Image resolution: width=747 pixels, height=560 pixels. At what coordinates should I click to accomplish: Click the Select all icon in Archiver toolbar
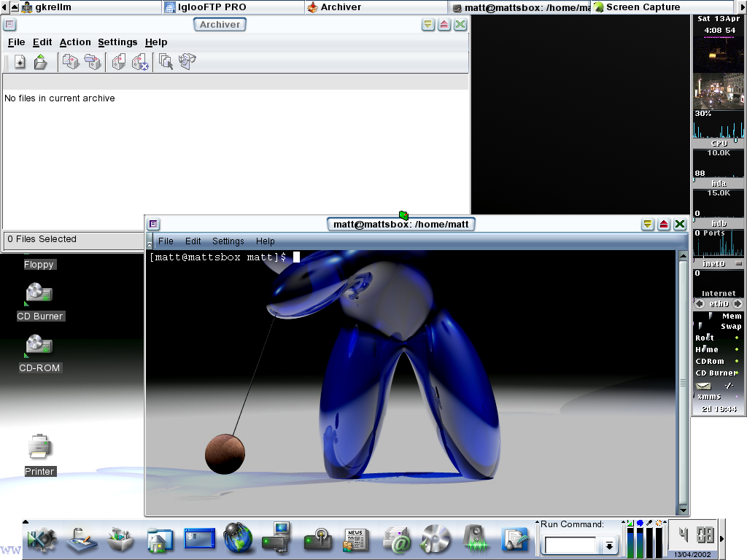tap(166, 62)
